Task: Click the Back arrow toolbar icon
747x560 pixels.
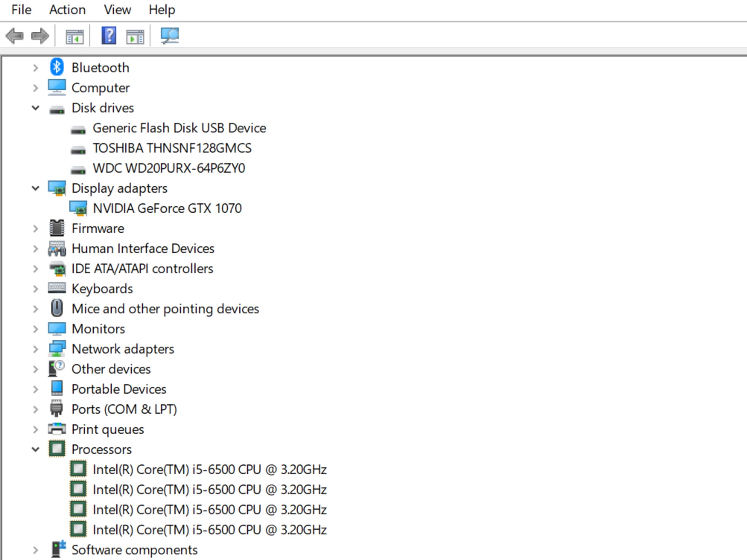Action: pos(15,36)
